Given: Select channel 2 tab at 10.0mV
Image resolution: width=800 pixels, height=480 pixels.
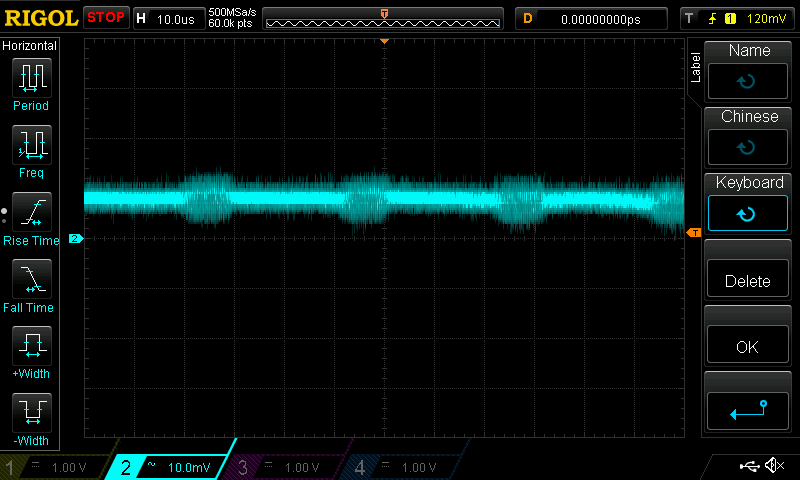Looking at the screenshot, I should pos(171,466).
